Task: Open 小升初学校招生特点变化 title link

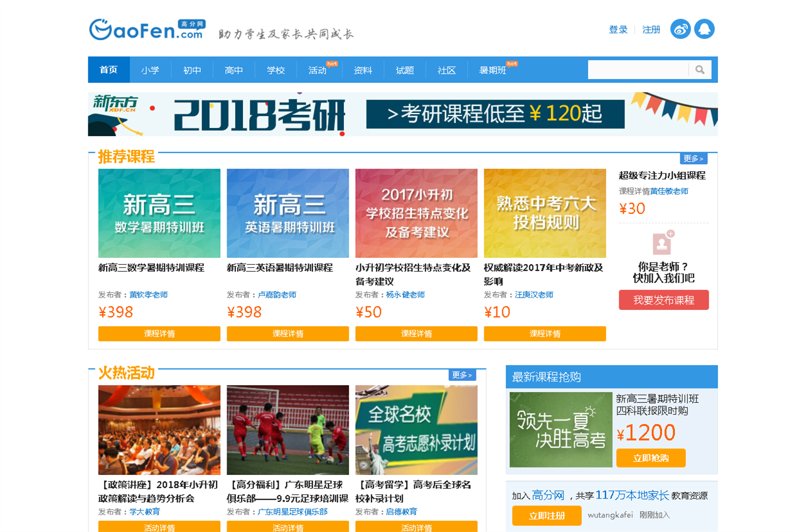Action: pyautogui.click(x=413, y=274)
